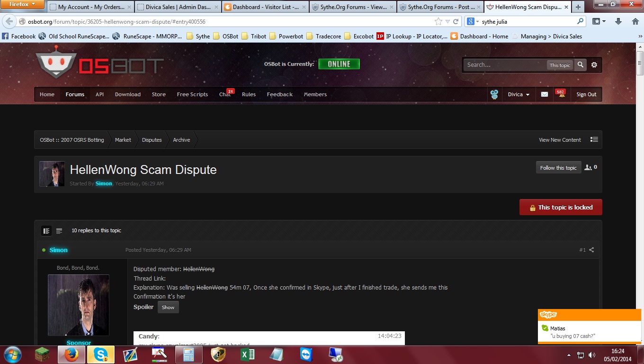The image size is (644, 364).
Task: Open the Facebook bookmark
Action: click(x=19, y=36)
